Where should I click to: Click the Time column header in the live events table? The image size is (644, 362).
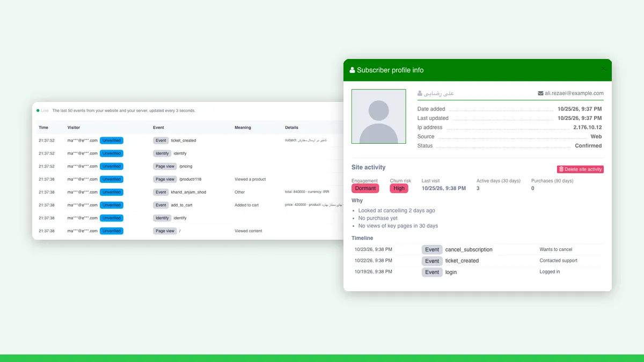[43, 128]
